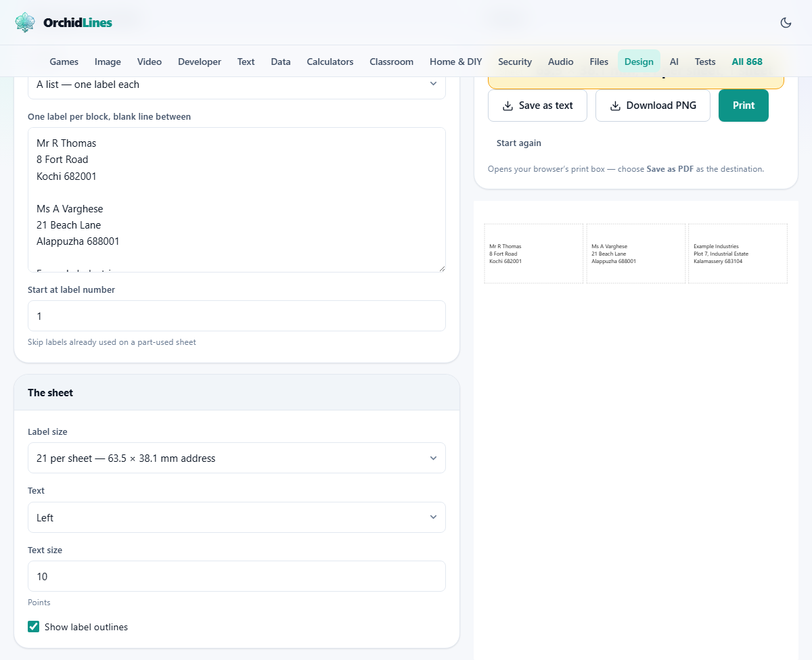Image resolution: width=812 pixels, height=660 pixels.
Task: Click the 'Alappuzha 688001' line in text area
Action: coord(78,241)
